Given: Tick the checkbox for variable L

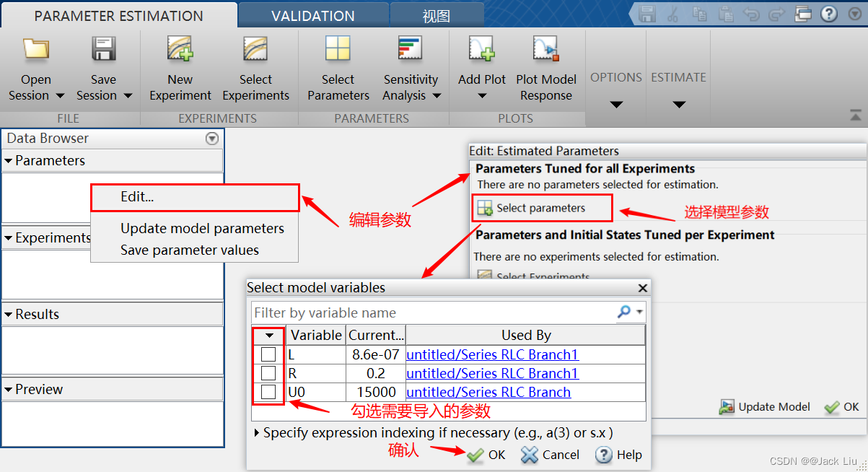Looking at the screenshot, I should pyautogui.click(x=268, y=354).
